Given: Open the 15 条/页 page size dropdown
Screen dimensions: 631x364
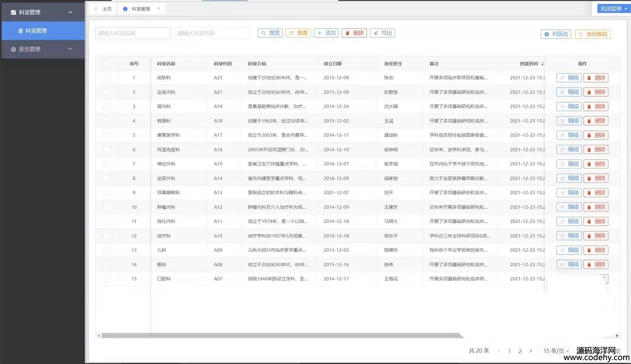Looking at the screenshot, I should click(x=556, y=351).
